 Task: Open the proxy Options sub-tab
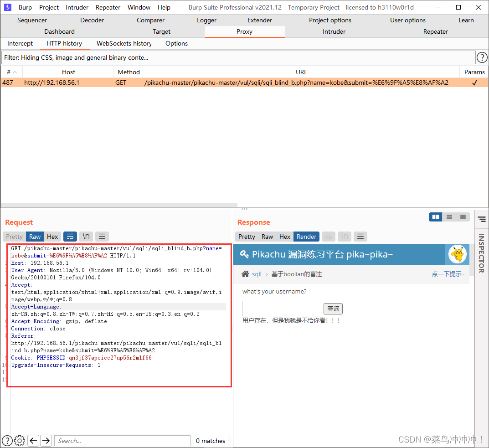pyautogui.click(x=176, y=43)
